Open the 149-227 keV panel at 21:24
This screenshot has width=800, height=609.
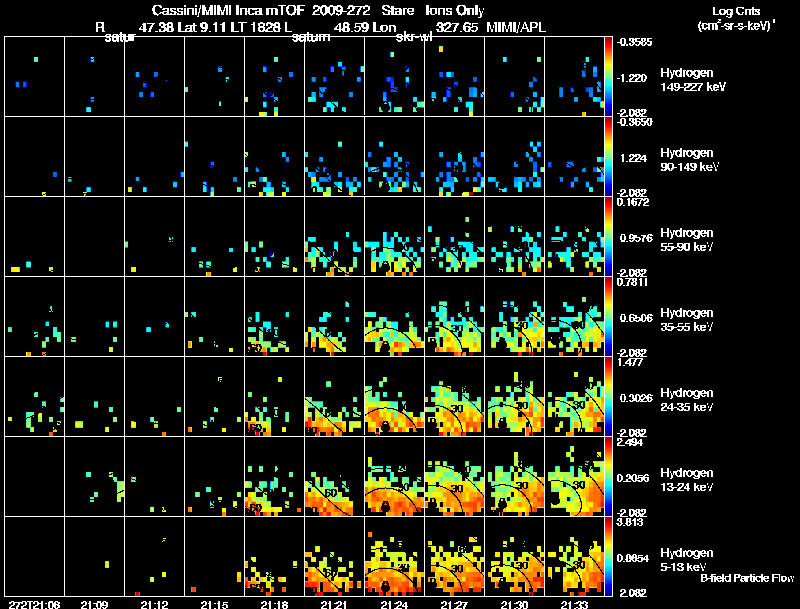pos(394,76)
